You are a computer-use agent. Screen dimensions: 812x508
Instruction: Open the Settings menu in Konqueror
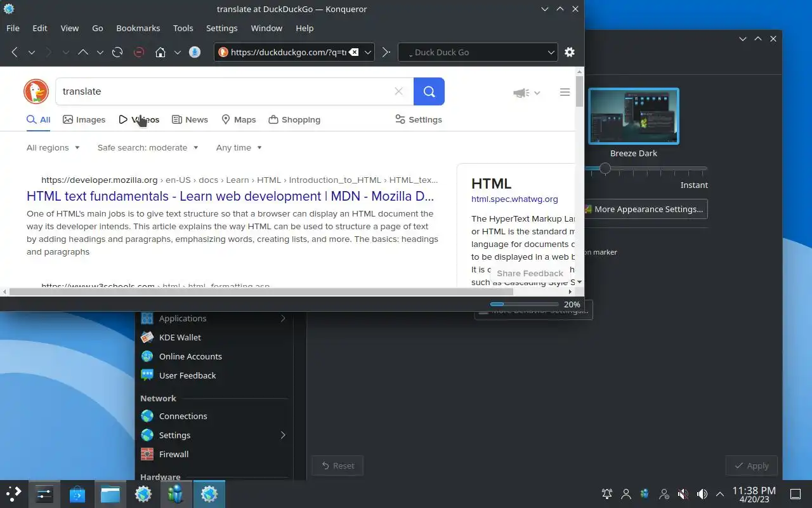tap(222, 28)
